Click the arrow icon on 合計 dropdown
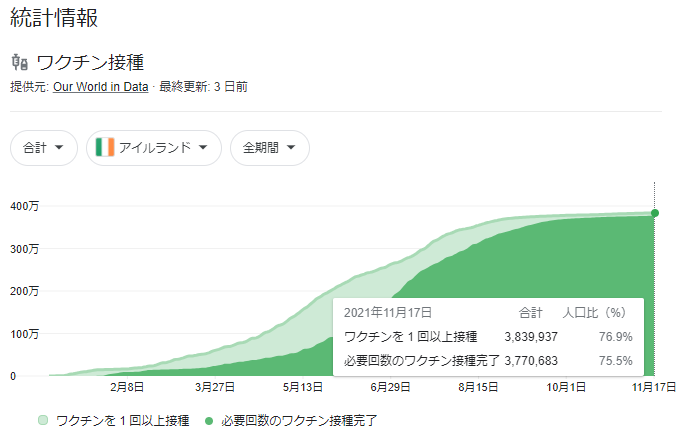The image size is (681, 437). pyautogui.click(x=59, y=148)
